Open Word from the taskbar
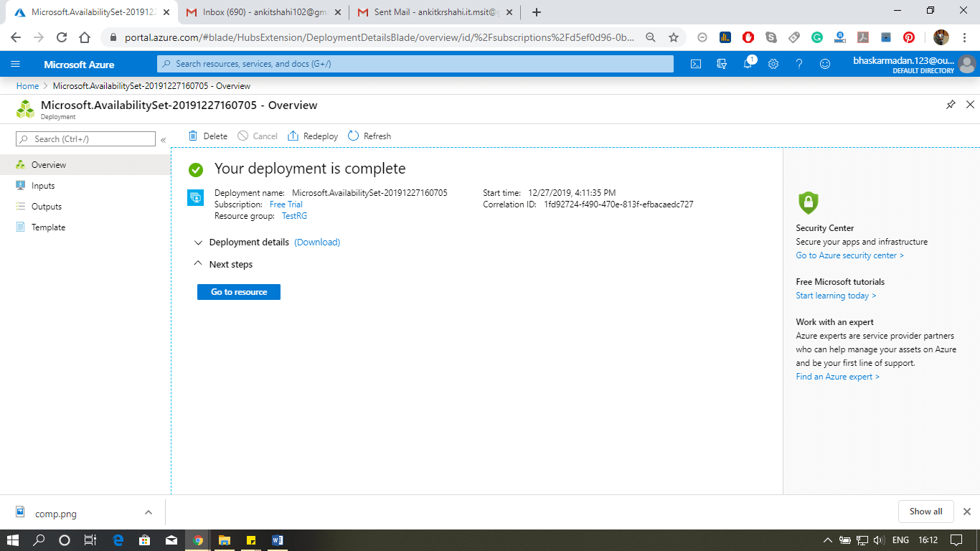 coord(278,540)
